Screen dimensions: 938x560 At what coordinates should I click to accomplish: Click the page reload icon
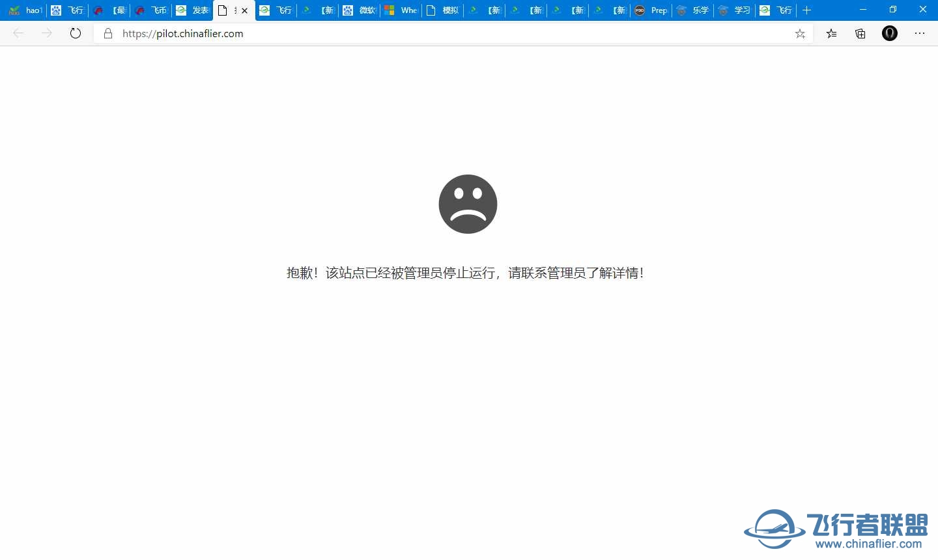click(x=76, y=33)
